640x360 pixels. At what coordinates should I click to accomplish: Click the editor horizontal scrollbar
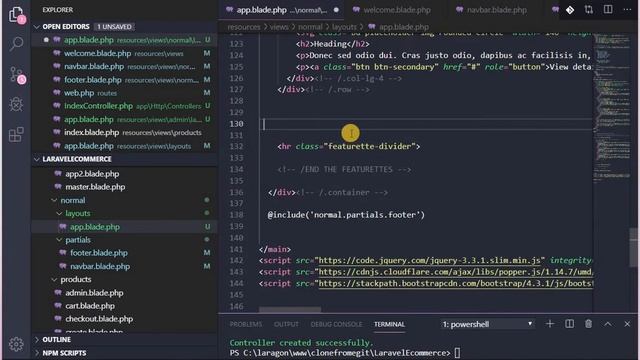(x=290, y=310)
